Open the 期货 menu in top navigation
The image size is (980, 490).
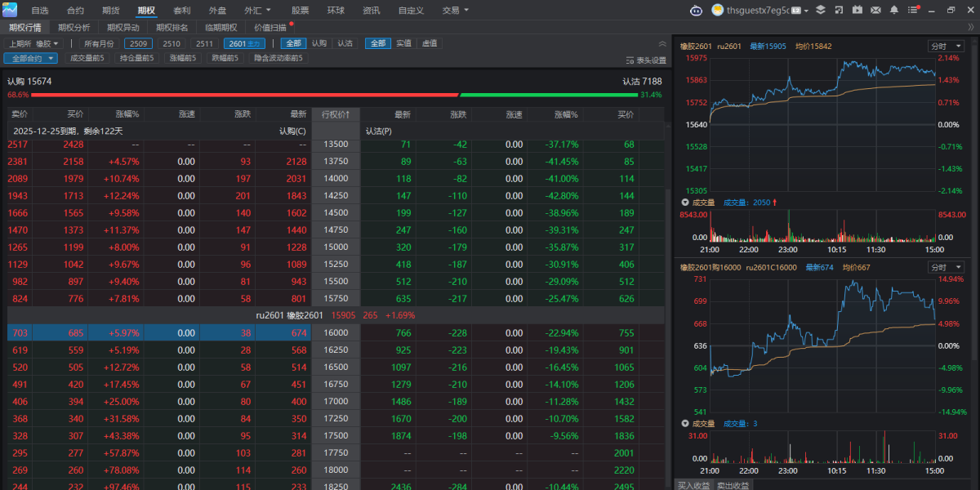(x=111, y=11)
